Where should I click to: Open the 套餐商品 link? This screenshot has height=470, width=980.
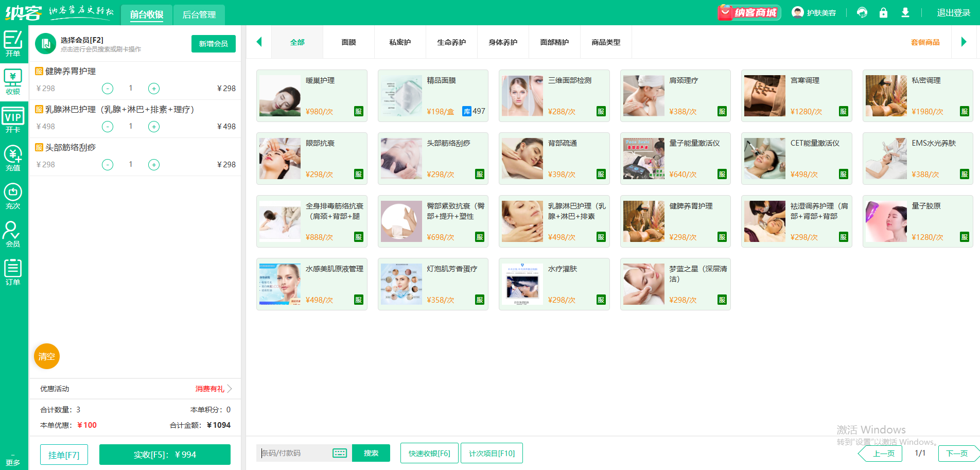(x=925, y=42)
